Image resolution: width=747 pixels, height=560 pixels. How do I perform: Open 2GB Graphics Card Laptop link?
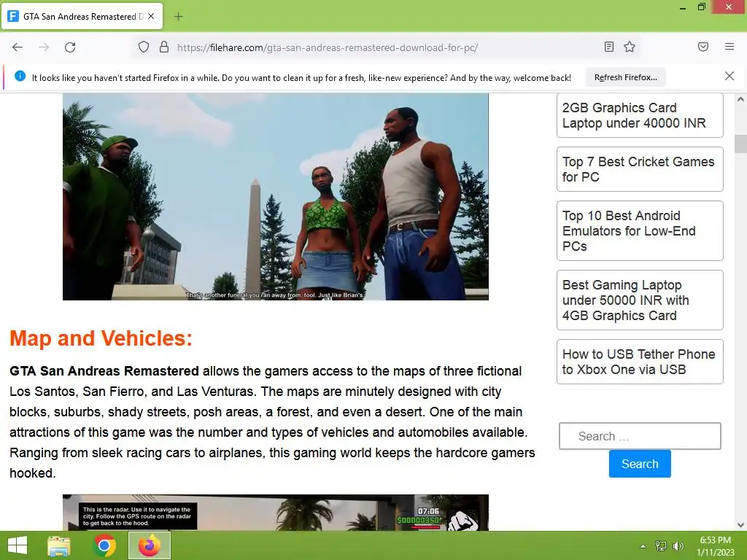point(640,115)
